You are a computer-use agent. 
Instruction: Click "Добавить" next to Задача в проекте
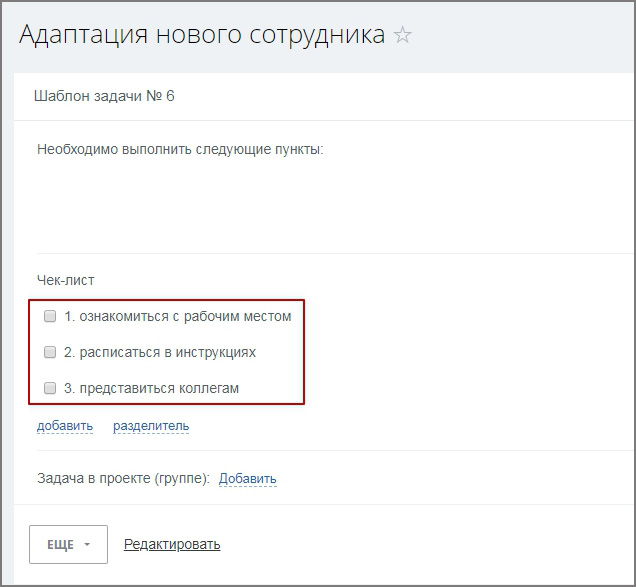[x=247, y=479]
